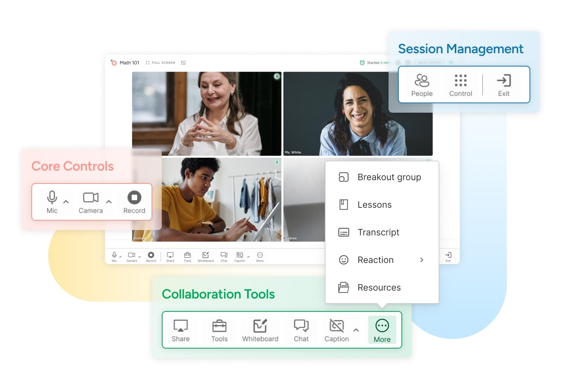
Task: Open Tools in the meeting window toolbar
Action: 188,257
